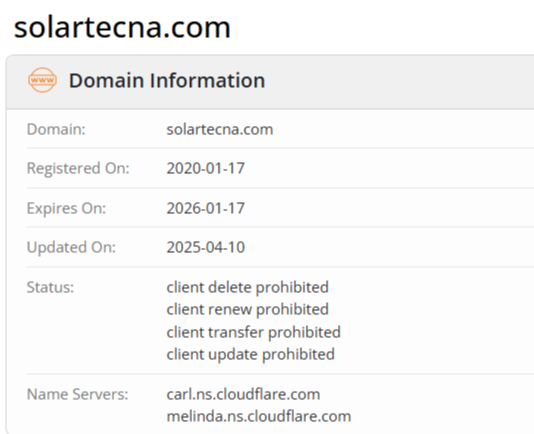
Task: Click the Expires On date 2026-01-17
Action: (206, 208)
